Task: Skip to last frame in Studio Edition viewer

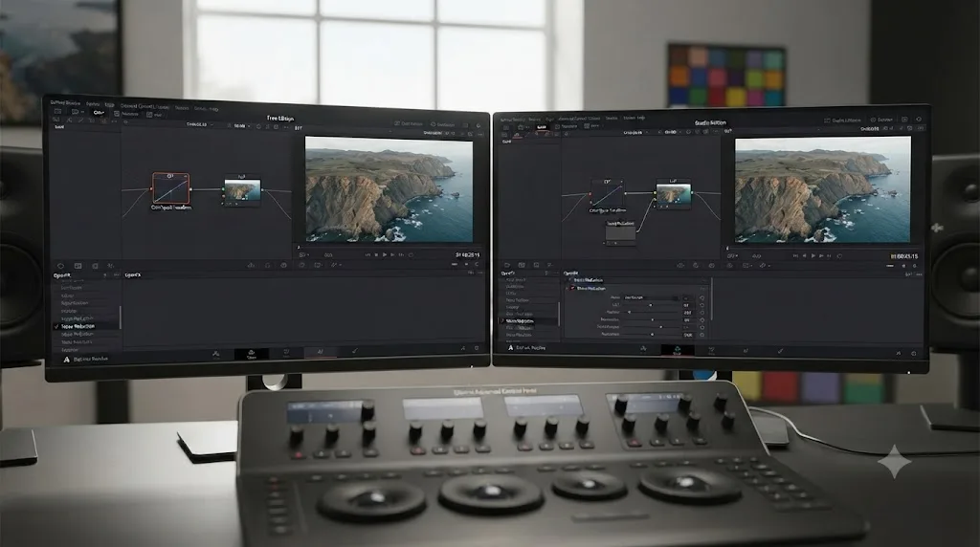Action: (x=829, y=256)
